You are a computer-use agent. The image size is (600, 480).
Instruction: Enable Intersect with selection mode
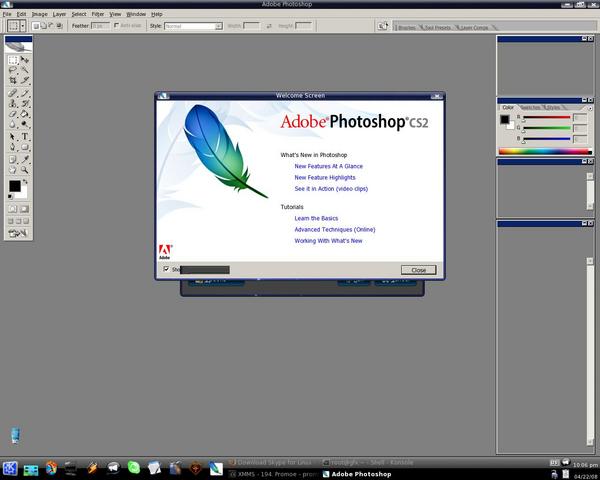60,26
